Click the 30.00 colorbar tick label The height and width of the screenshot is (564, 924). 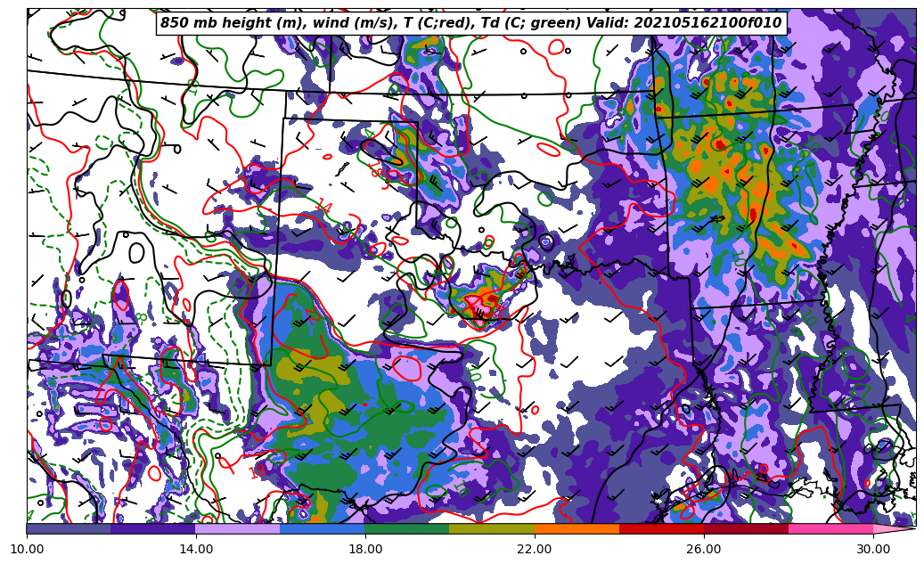pyautogui.click(x=872, y=549)
